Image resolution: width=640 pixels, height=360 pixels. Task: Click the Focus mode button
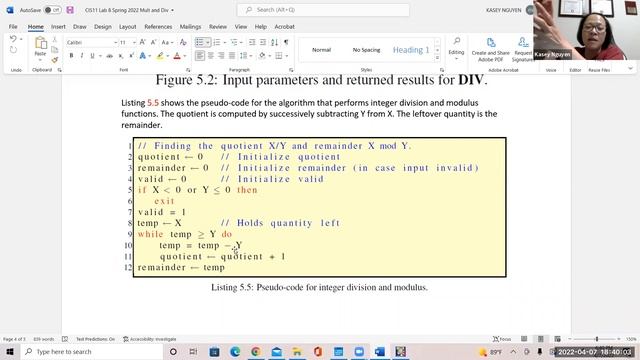[502, 339]
